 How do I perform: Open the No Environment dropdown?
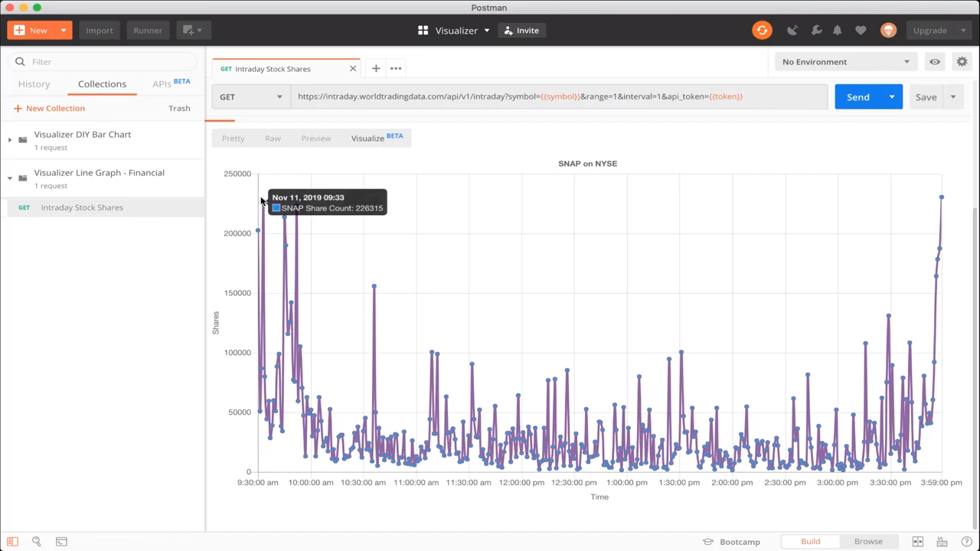tap(846, 62)
